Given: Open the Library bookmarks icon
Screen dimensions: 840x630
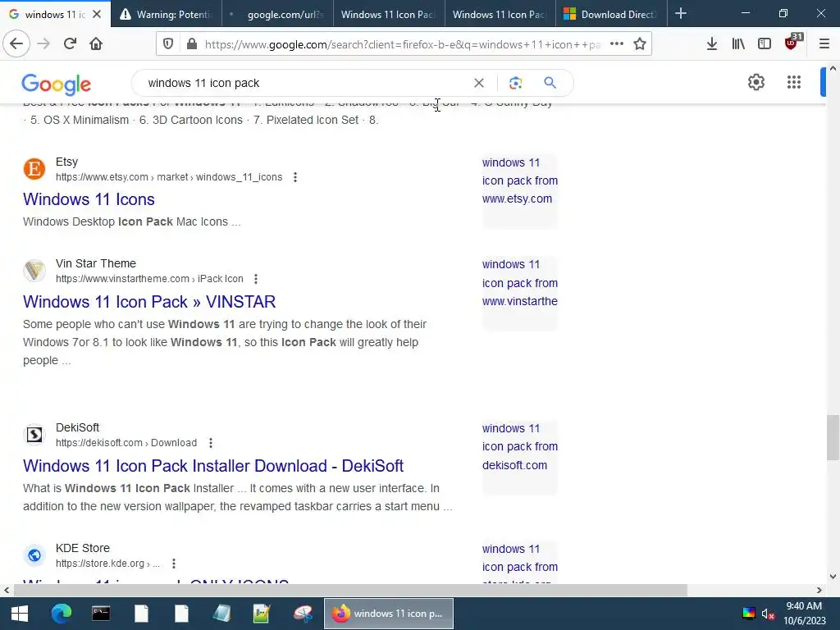Looking at the screenshot, I should point(738,44).
